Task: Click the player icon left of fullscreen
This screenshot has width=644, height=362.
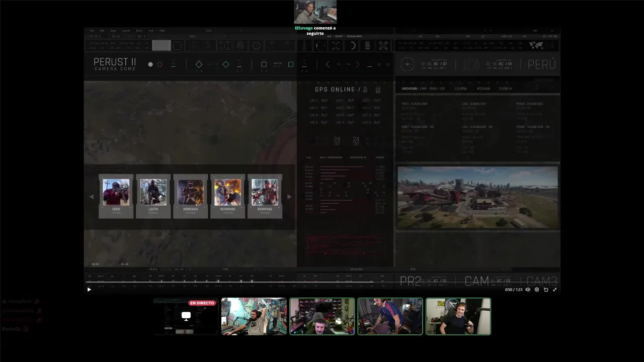Action: [546, 290]
